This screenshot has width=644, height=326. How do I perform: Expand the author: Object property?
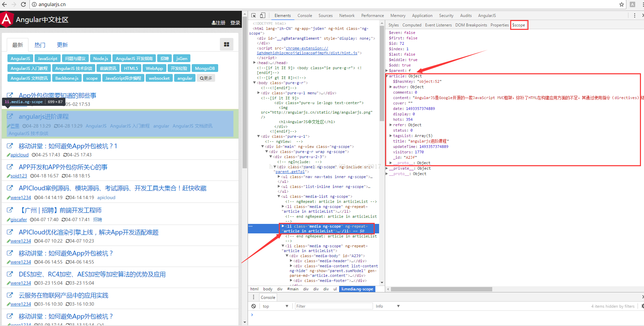[x=391, y=87]
